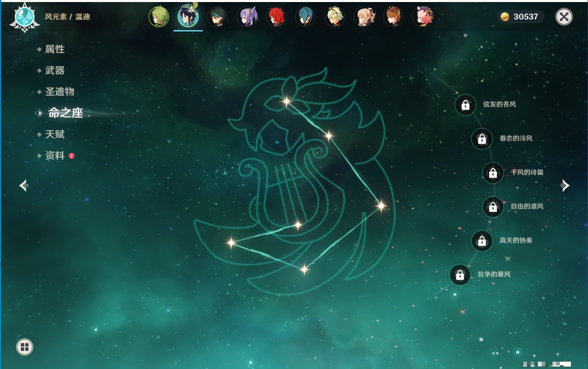Pick the red-haired character avatar

point(276,17)
